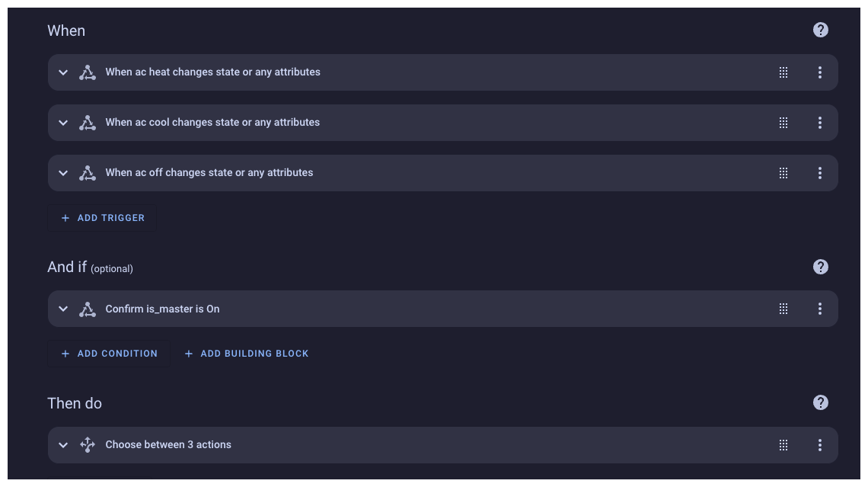Screen dimensions: 868x487
Task: Click the Add Condition button
Action: (x=109, y=354)
